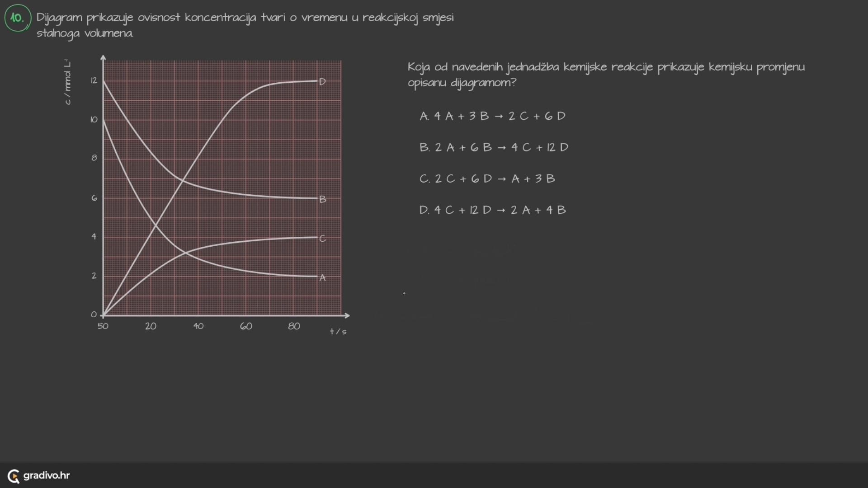Select answer D: 4 C + 12 D → 2 A + 4 B
The image size is (868, 488).
click(492, 210)
